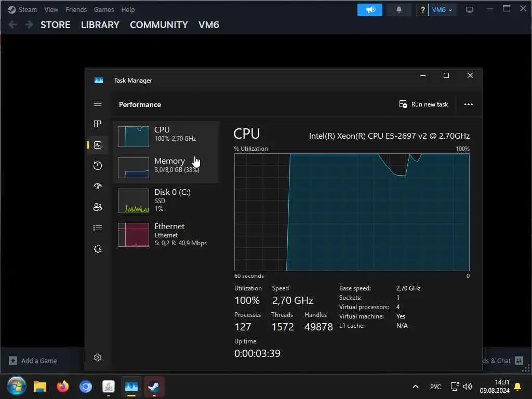Open the View menu in Steam
The image size is (532, 399).
tap(51, 9)
